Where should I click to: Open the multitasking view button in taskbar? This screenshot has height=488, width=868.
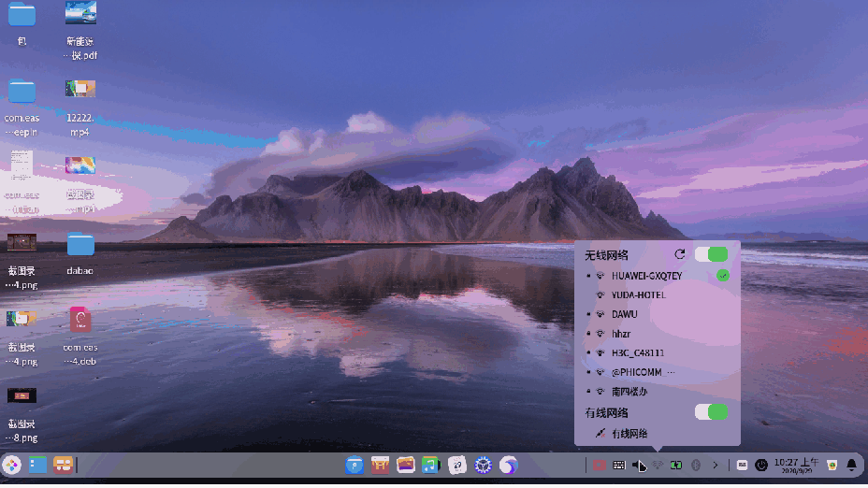click(x=63, y=465)
